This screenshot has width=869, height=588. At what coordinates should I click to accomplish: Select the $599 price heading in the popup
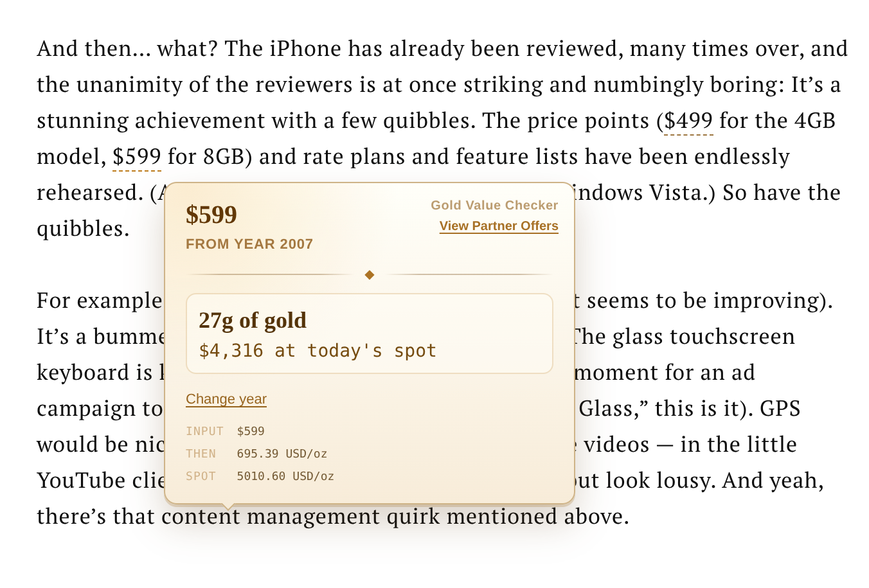click(211, 215)
